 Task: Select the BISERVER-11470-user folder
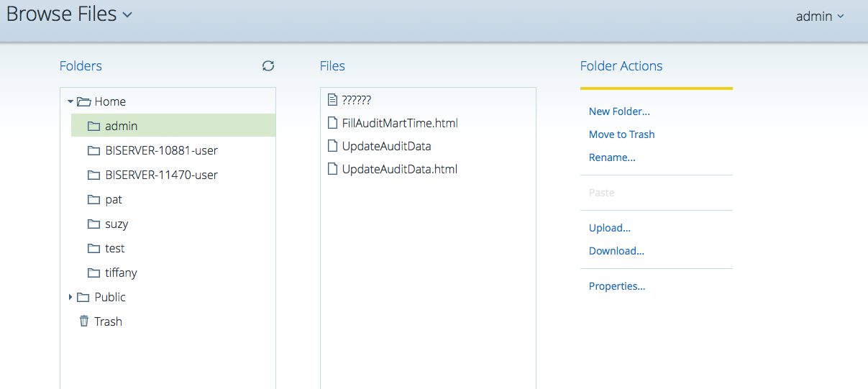(x=161, y=175)
